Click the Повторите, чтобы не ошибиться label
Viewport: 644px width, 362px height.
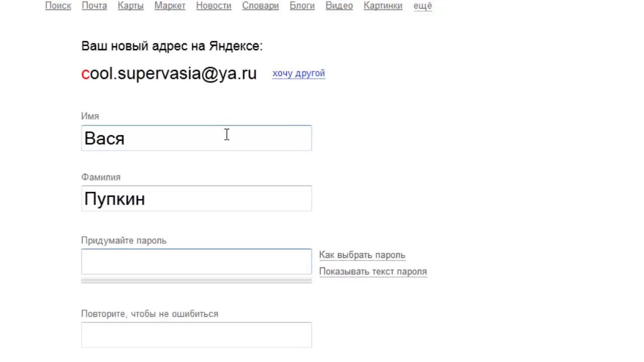(x=149, y=314)
